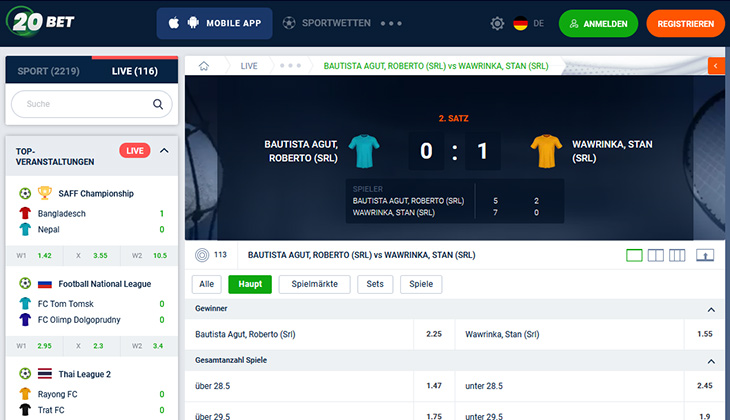Select single-column market layout icon
The image size is (730, 420).
tap(634, 255)
